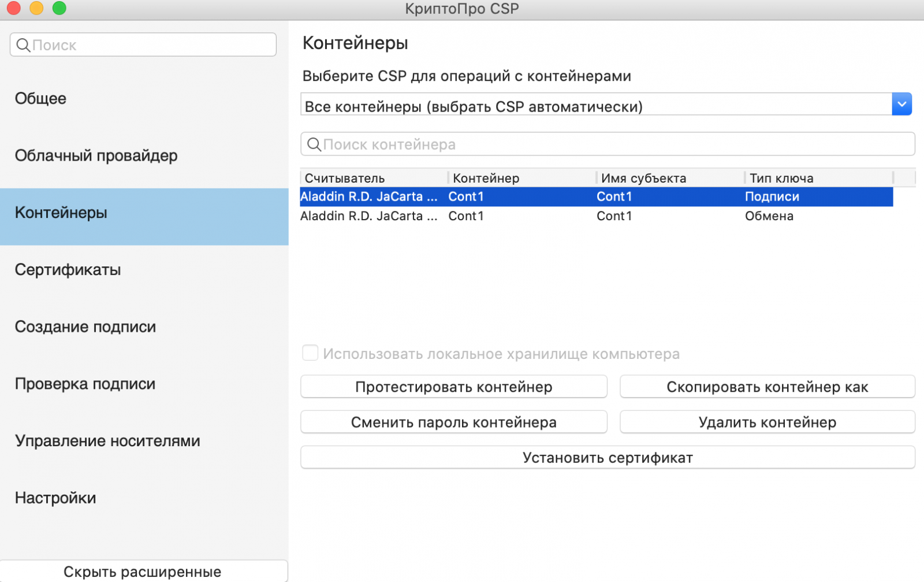Sort list by Тип ключа column header
The height and width of the screenshot is (582, 924).
tap(781, 178)
